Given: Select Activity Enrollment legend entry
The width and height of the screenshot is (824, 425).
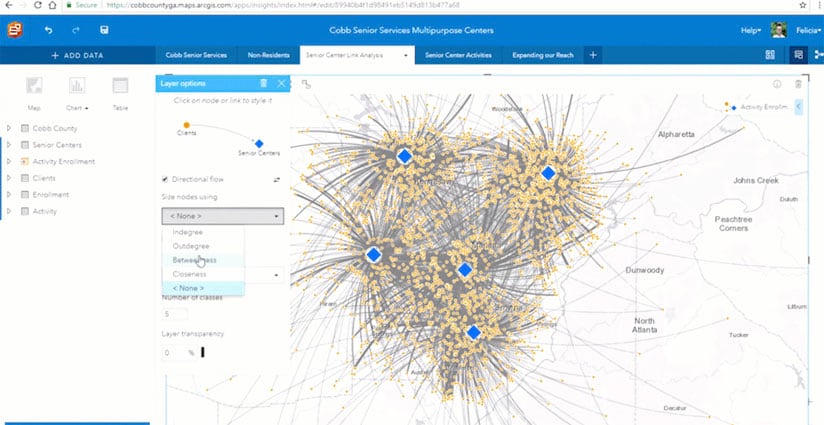Looking at the screenshot, I should pyautogui.click(x=759, y=107).
